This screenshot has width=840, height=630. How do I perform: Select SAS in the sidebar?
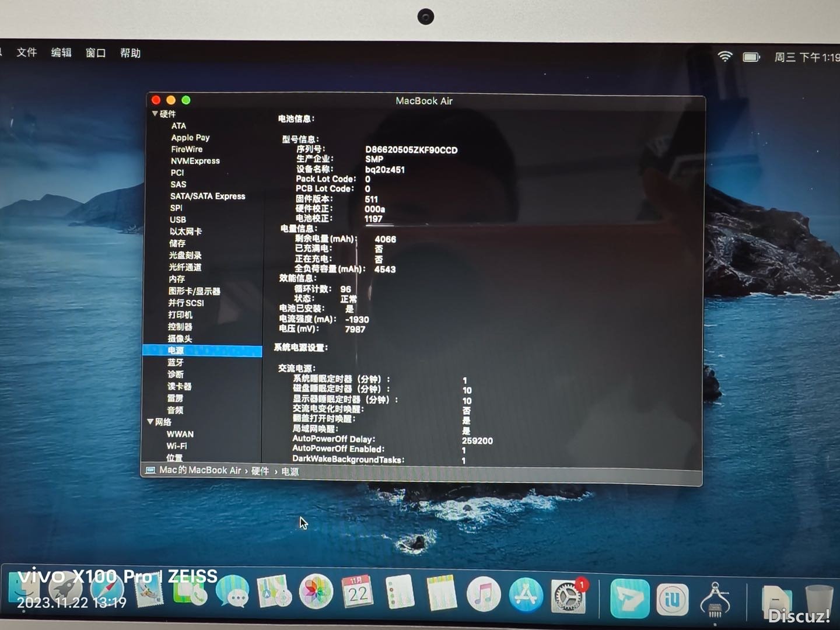(x=178, y=184)
